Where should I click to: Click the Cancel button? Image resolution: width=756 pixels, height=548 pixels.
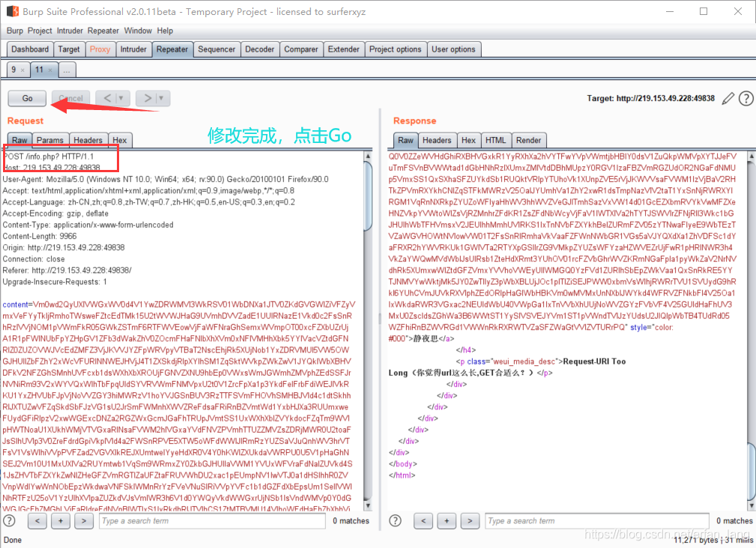click(70, 98)
